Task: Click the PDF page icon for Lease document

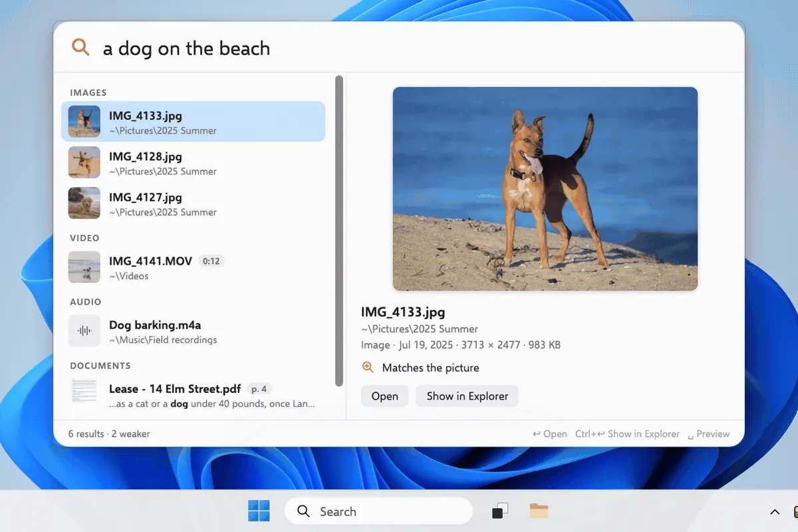Action: (84, 392)
